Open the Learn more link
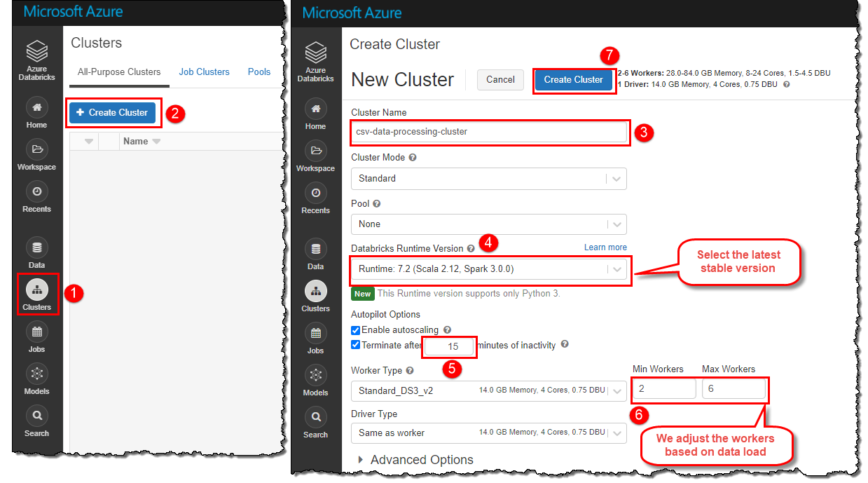Viewport: 868px width, 483px height. (x=605, y=247)
